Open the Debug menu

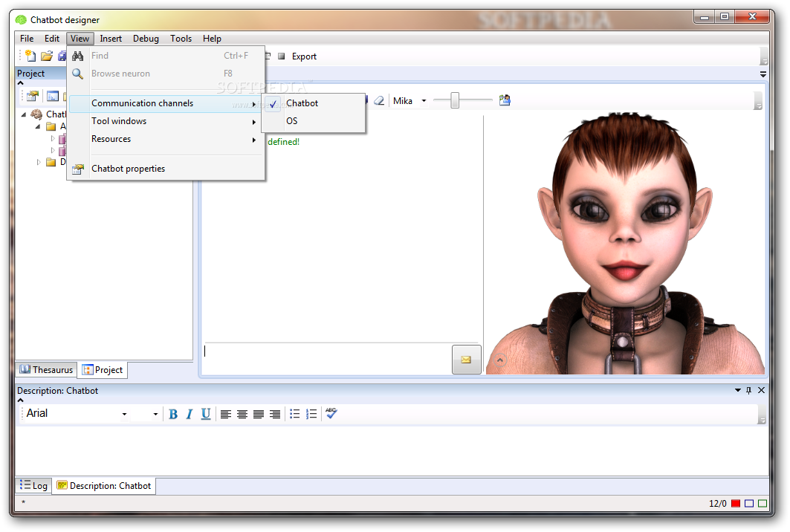point(146,39)
